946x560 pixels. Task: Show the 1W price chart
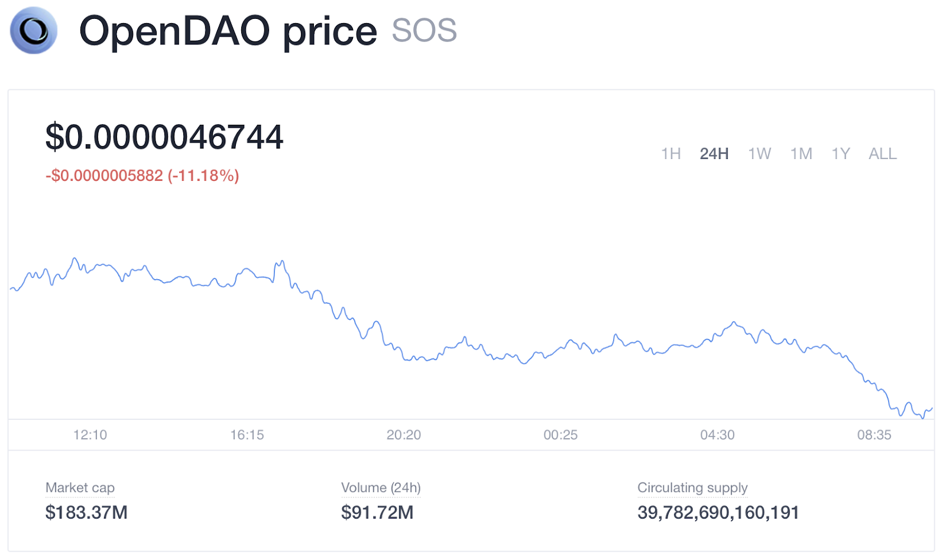[759, 154]
